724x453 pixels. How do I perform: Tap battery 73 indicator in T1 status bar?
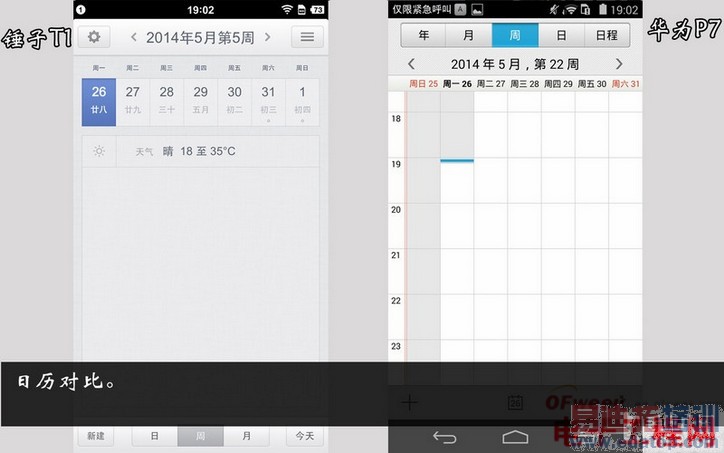point(317,9)
